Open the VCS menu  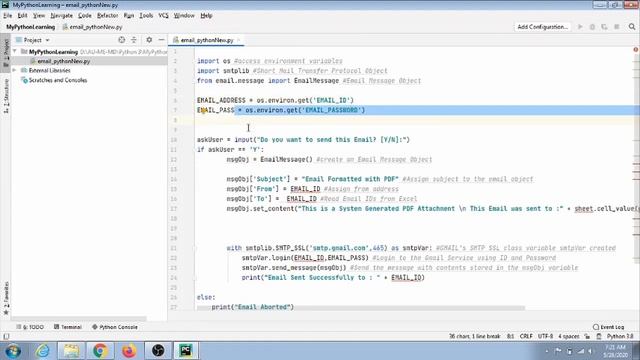point(163,16)
